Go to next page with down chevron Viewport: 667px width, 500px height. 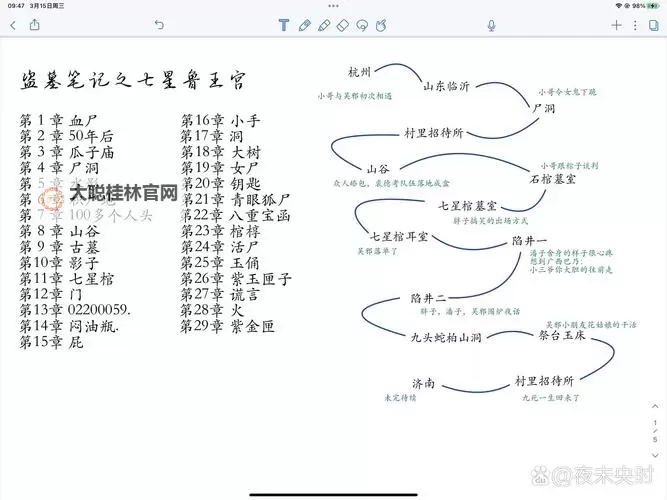point(655,455)
